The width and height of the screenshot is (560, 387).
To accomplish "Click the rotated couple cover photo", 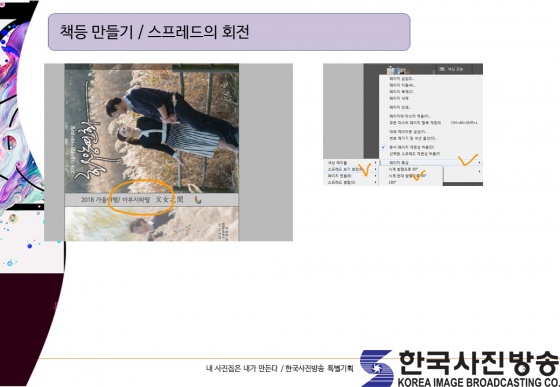I will (152, 129).
